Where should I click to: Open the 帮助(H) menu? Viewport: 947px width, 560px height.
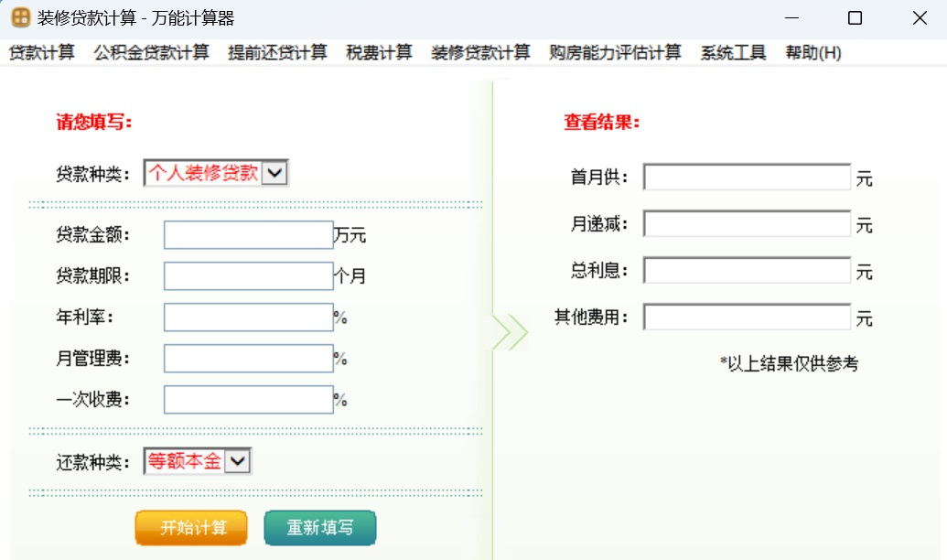click(812, 53)
